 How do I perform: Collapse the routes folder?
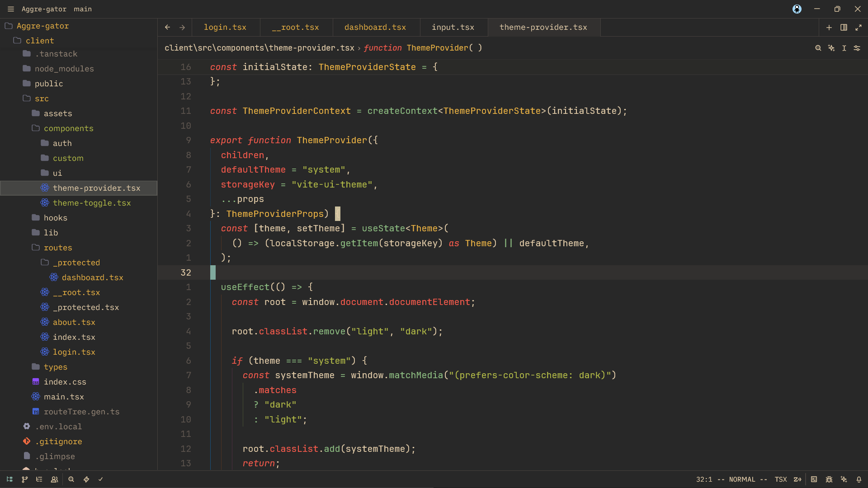79,248
